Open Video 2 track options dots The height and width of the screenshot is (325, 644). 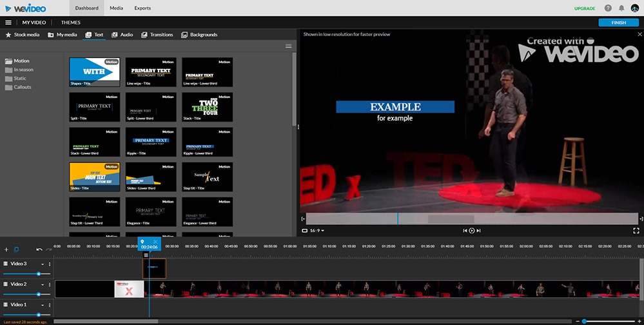point(50,285)
